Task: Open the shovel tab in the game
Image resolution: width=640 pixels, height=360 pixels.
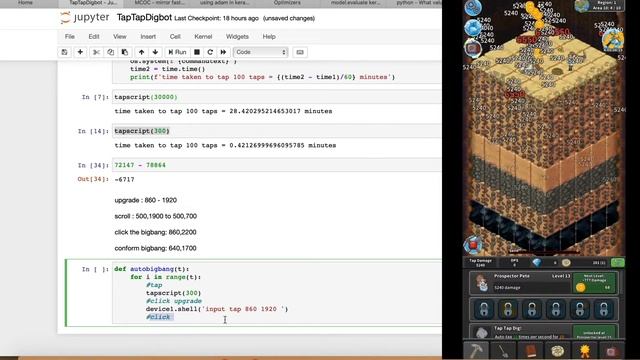Action: (503, 350)
